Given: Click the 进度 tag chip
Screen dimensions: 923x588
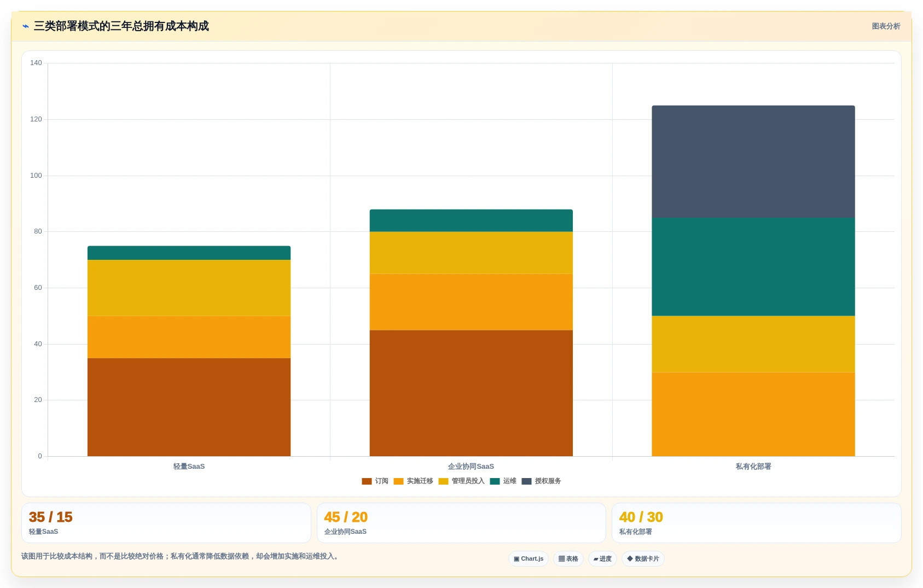Looking at the screenshot, I should 602,558.
